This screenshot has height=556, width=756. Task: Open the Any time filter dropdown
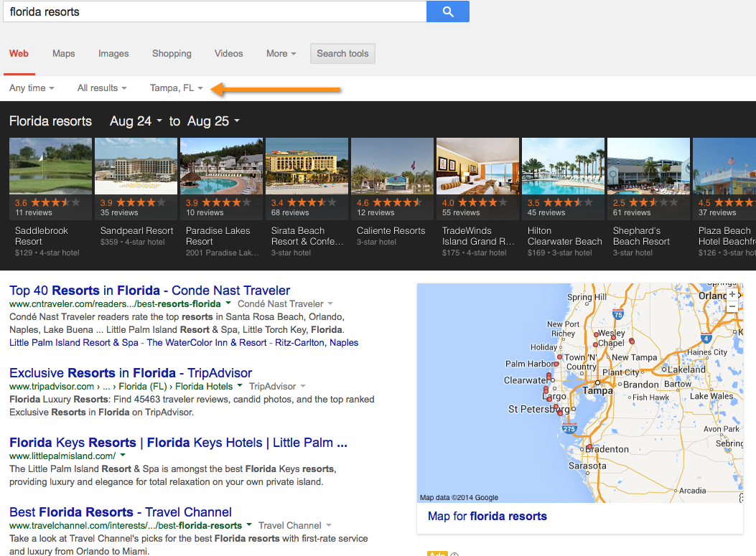pyautogui.click(x=32, y=88)
